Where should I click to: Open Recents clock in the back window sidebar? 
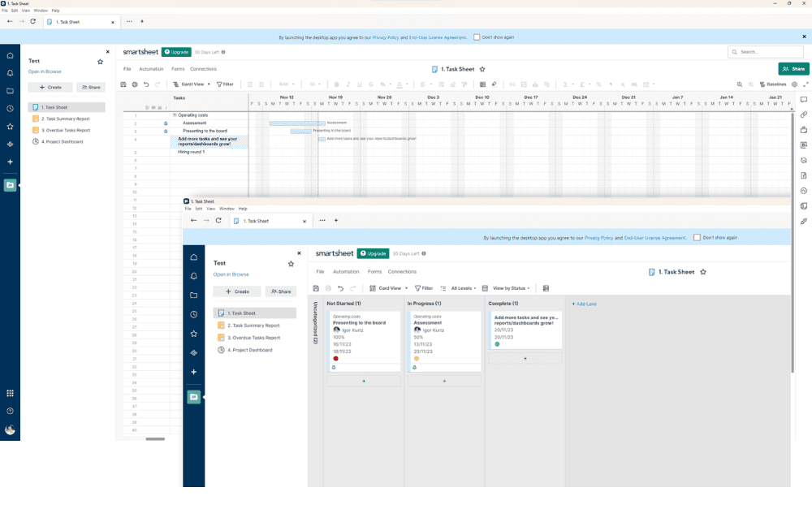click(10, 109)
